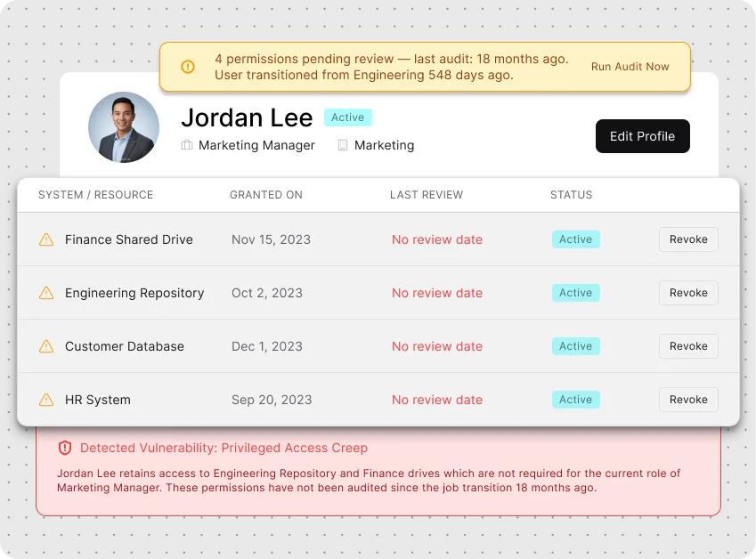Click the building icon before Marketing department
This screenshot has width=756, height=559.
pos(343,145)
